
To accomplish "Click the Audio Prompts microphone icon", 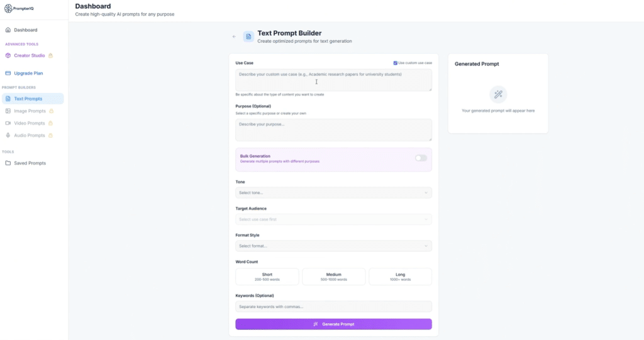I will [8, 135].
